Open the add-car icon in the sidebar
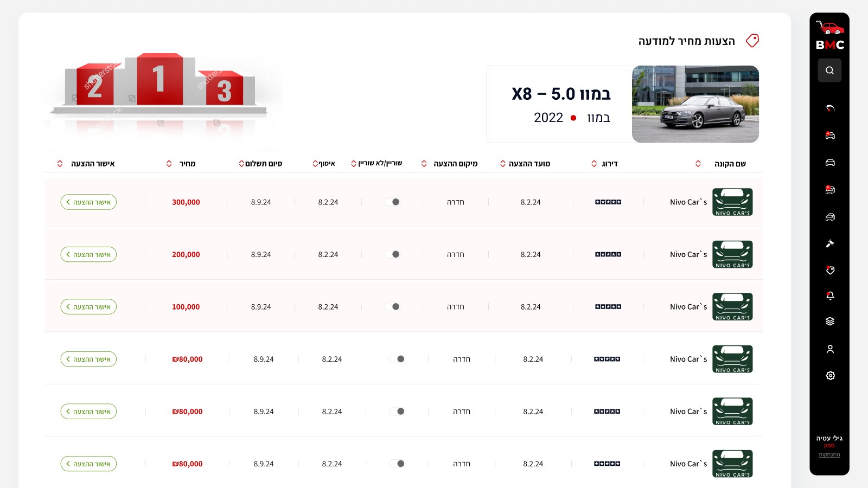Image resolution: width=868 pixels, height=488 pixels. coord(830,135)
